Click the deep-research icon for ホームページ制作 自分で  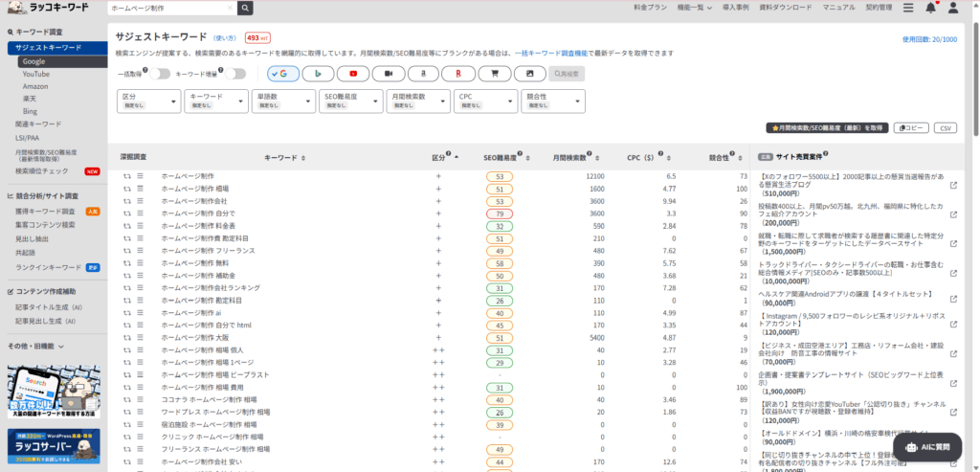(x=127, y=214)
